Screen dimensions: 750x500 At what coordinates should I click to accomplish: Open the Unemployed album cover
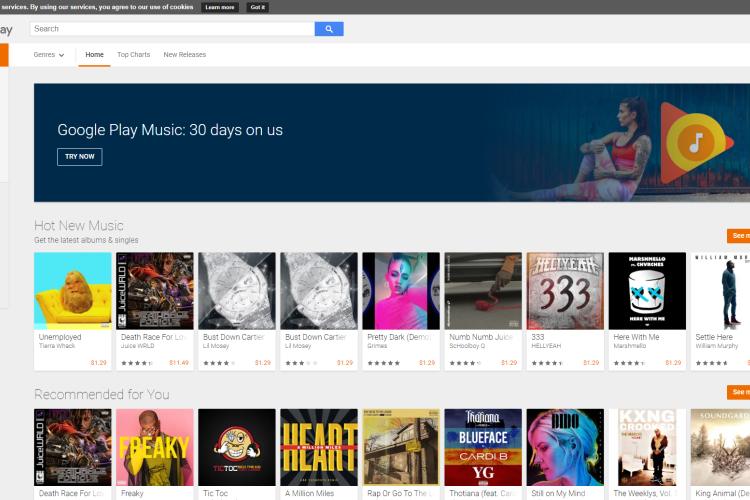[73, 291]
